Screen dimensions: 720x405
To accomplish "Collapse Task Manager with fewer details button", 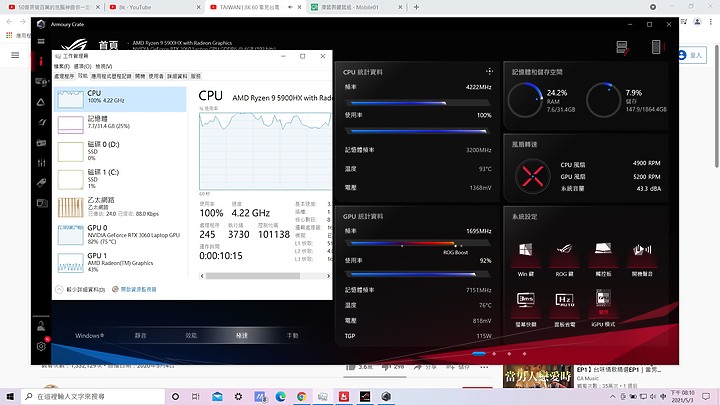I will (81, 289).
